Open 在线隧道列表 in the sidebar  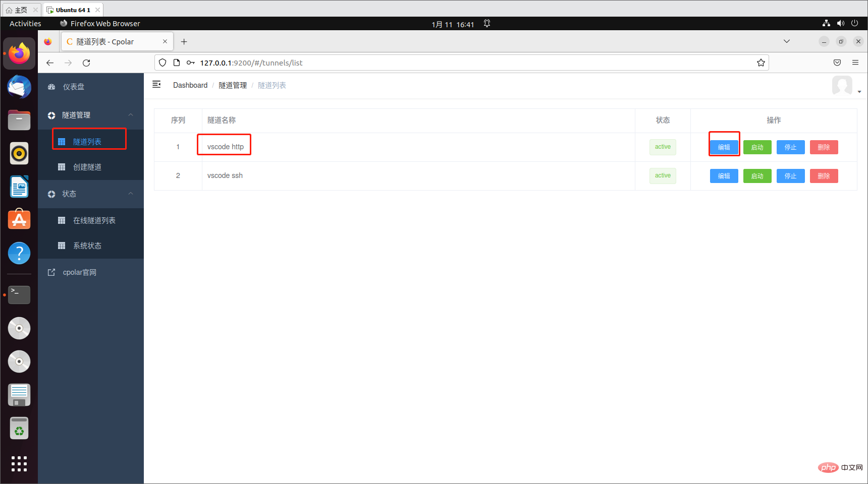(91, 220)
